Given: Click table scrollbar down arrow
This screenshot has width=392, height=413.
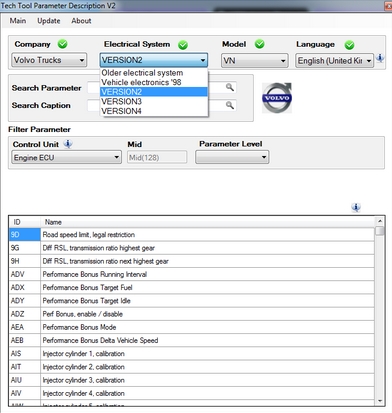Looking at the screenshot, I should [x=380, y=401].
